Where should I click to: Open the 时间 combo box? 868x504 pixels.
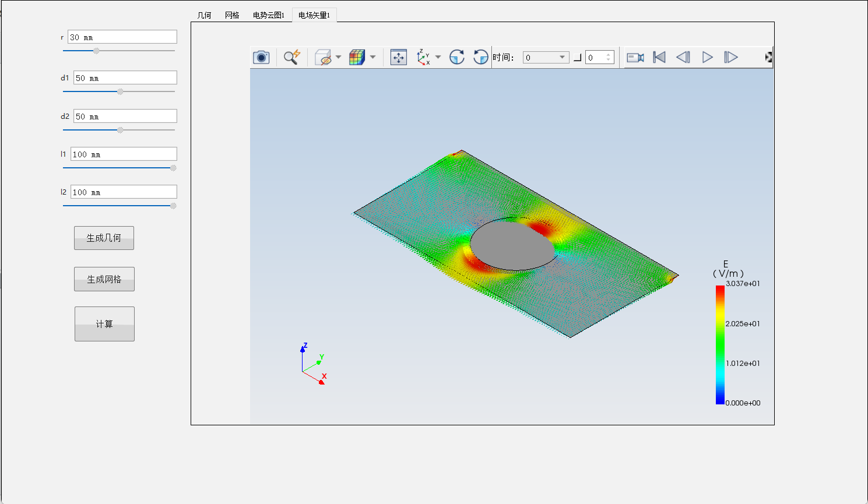coord(546,57)
